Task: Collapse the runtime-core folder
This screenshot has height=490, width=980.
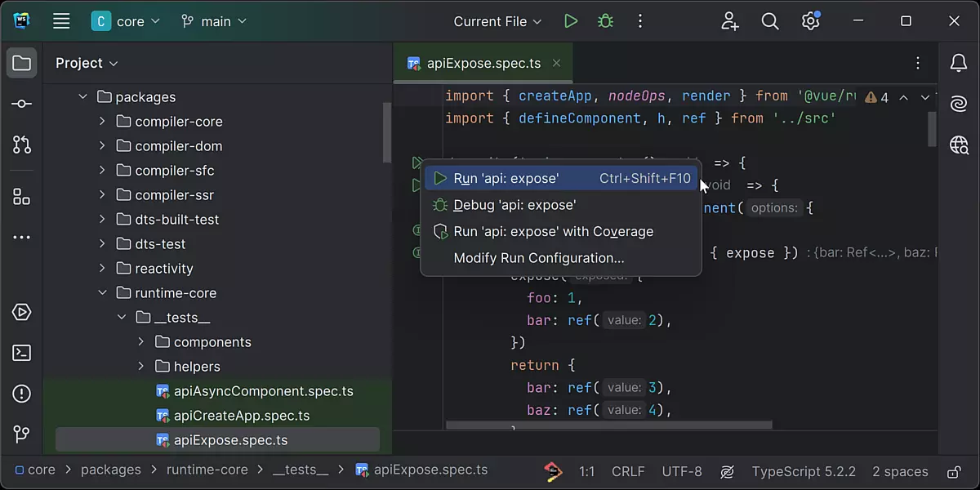Action: tap(102, 293)
